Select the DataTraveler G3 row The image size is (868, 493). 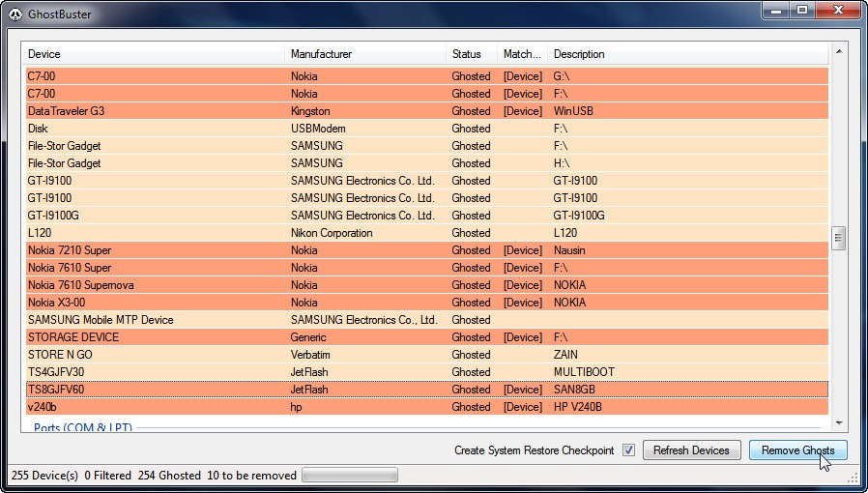[427, 111]
